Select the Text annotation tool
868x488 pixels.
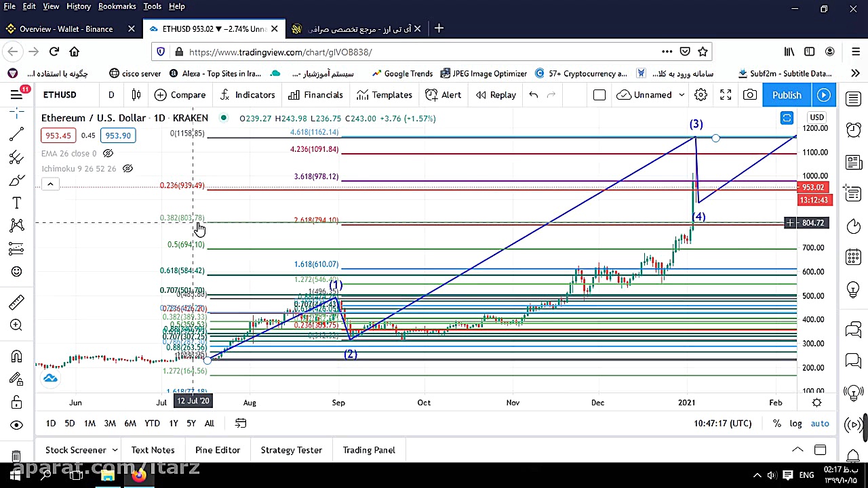point(17,203)
